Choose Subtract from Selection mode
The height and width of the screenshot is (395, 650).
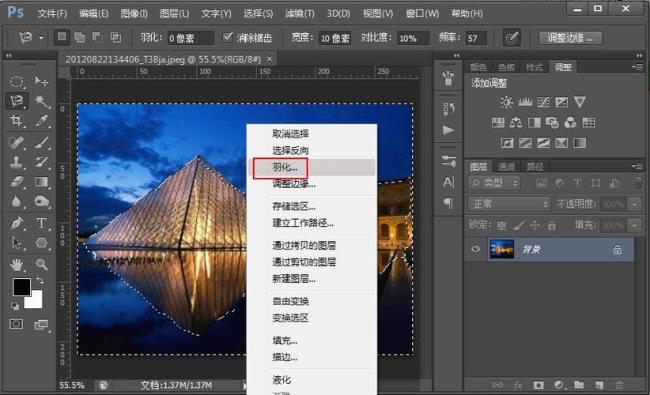pos(98,38)
